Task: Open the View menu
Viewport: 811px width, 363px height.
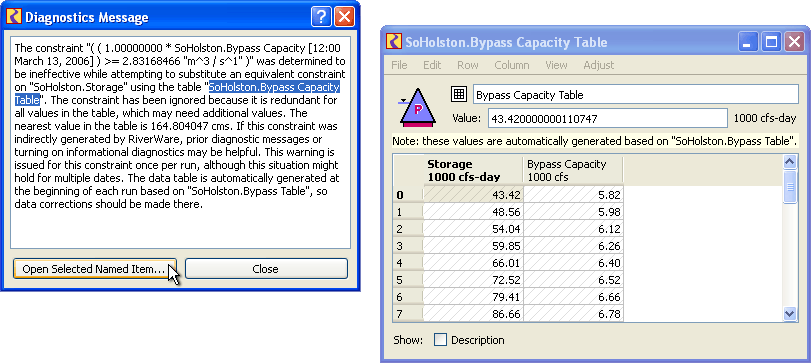Action: (x=556, y=65)
